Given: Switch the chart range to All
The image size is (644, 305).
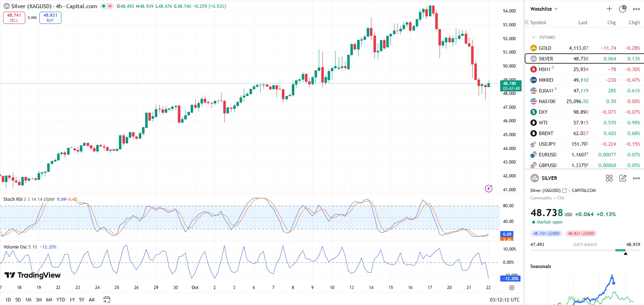Looking at the screenshot, I should tap(92, 300).
